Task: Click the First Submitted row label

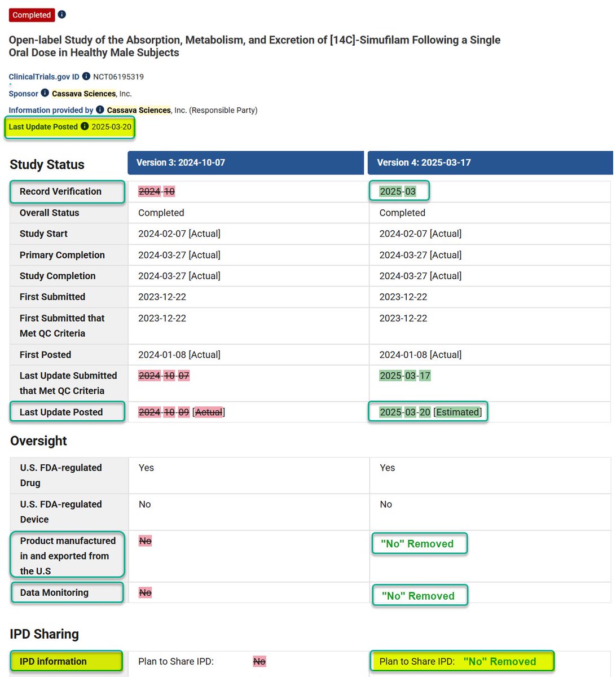Action: [x=52, y=297]
